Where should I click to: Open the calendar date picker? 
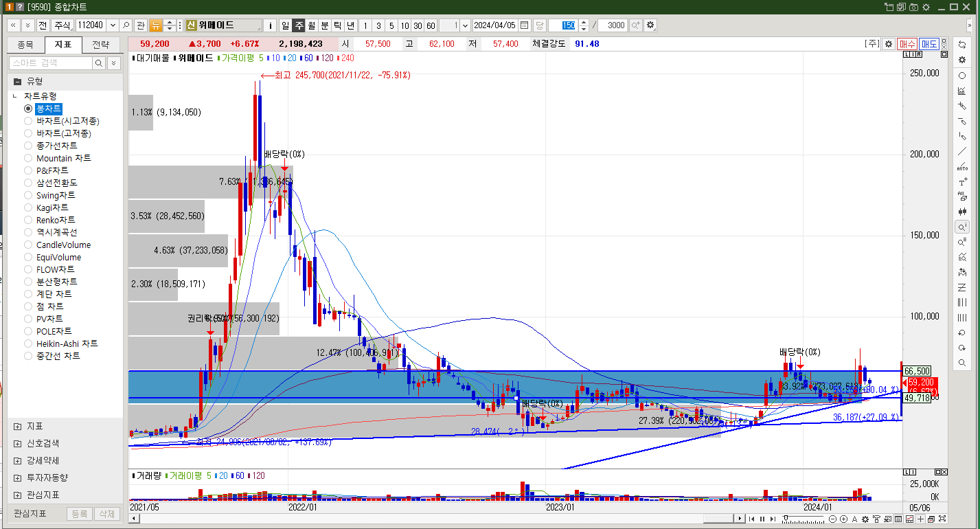525,25
